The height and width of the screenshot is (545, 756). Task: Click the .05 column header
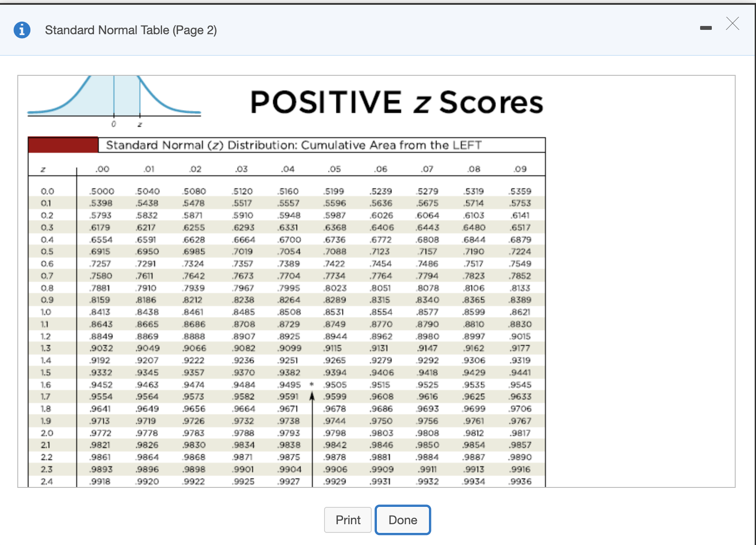(x=334, y=169)
